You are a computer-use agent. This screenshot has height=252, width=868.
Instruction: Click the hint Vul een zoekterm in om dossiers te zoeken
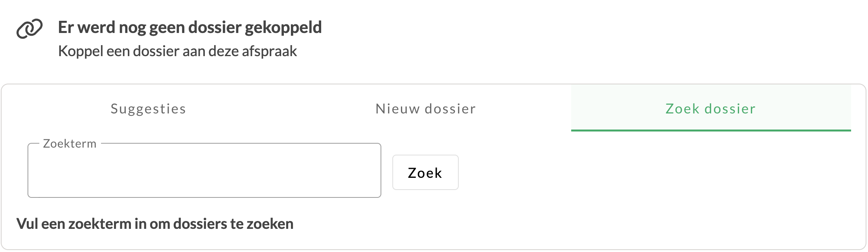[155, 223]
